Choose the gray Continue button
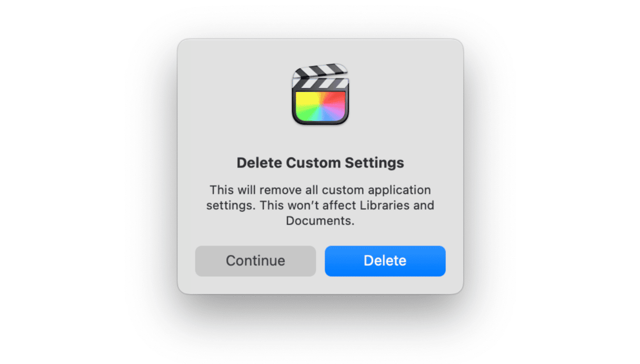 (255, 261)
